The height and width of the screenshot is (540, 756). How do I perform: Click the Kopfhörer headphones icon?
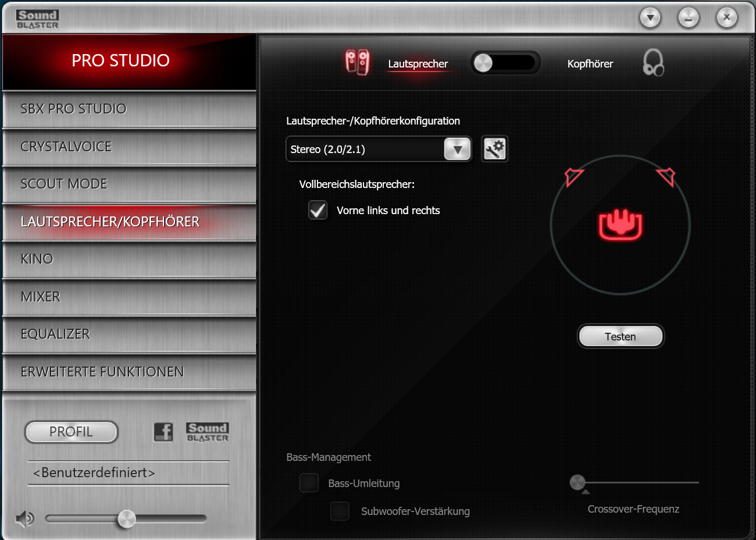coord(654,62)
